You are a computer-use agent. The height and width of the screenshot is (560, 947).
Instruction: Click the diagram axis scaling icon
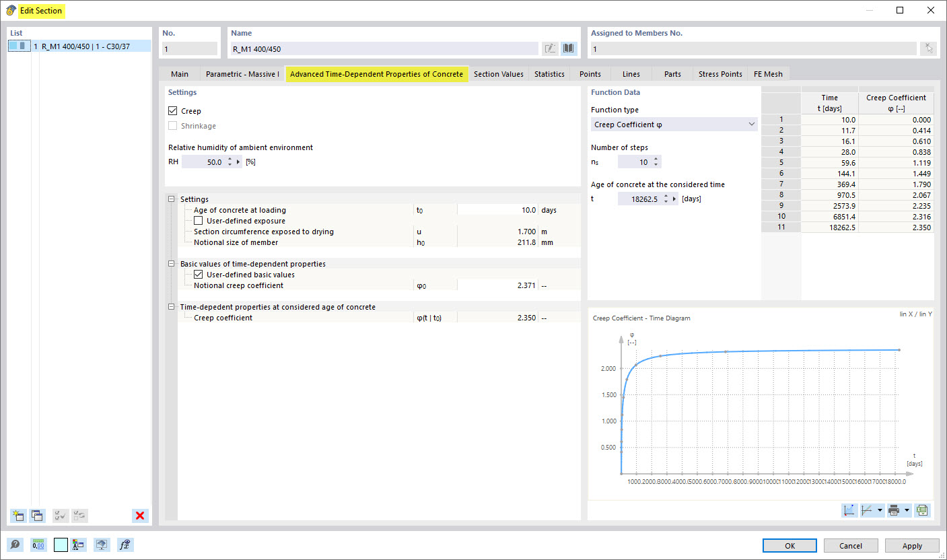click(x=867, y=510)
